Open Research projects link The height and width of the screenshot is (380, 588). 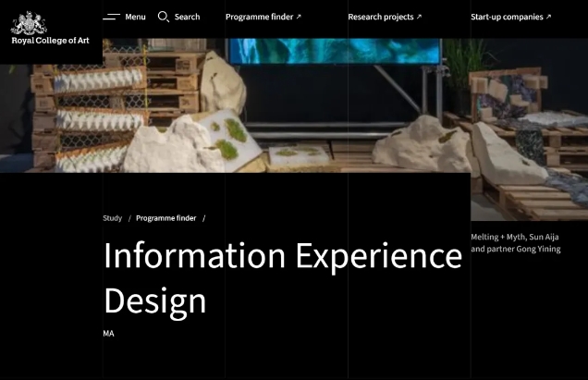(x=380, y=17)
